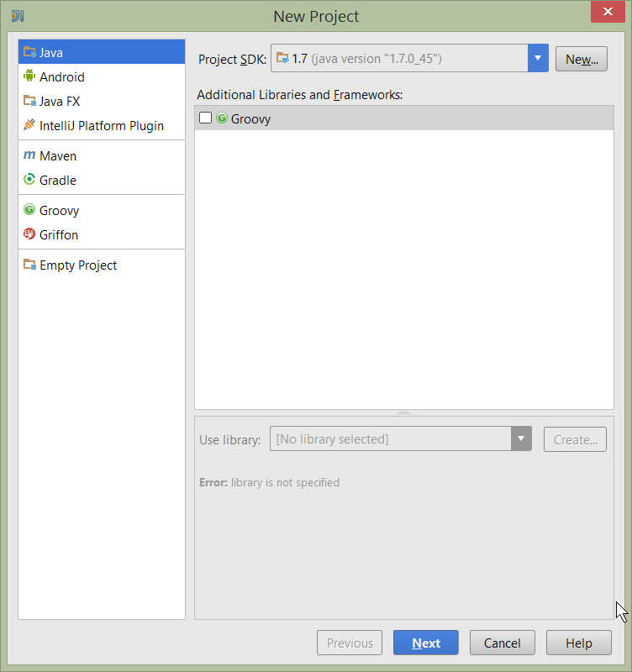Choose Maven project type label

click(58, 156)
